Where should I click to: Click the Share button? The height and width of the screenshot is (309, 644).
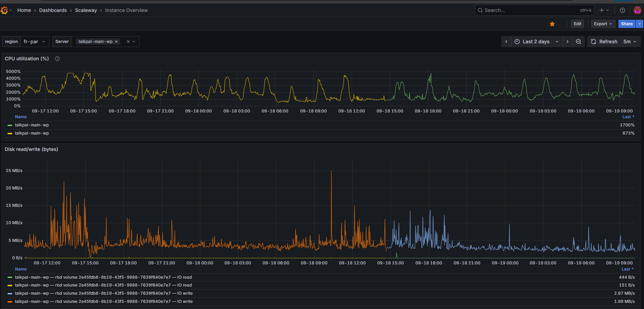pos(627,24)
